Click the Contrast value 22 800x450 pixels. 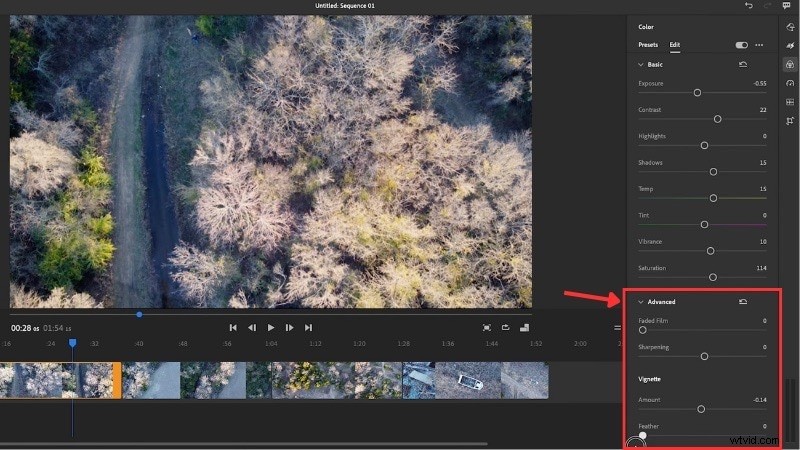763,110
